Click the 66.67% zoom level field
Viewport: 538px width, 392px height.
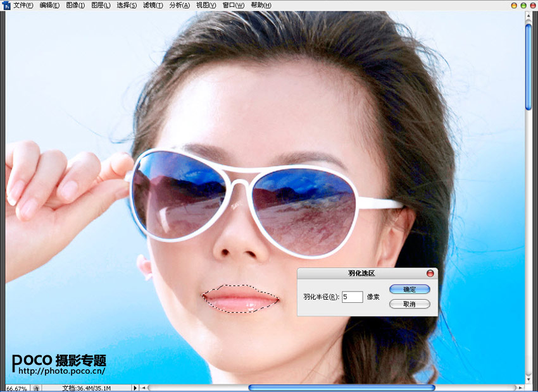click(x=16, y=388)
